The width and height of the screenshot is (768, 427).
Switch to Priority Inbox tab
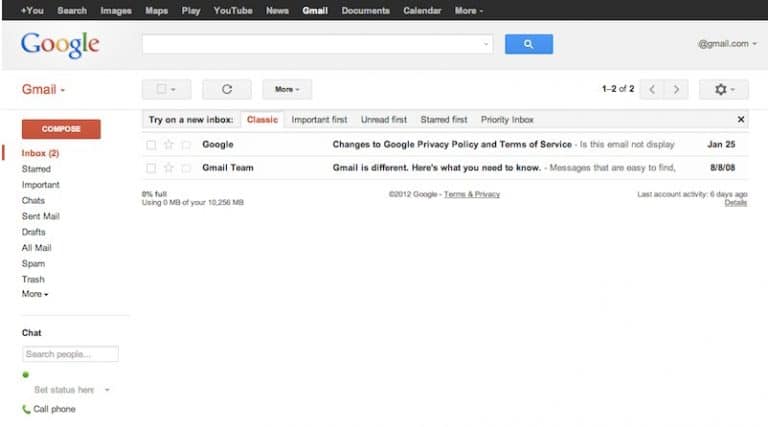tap(507, 119)
